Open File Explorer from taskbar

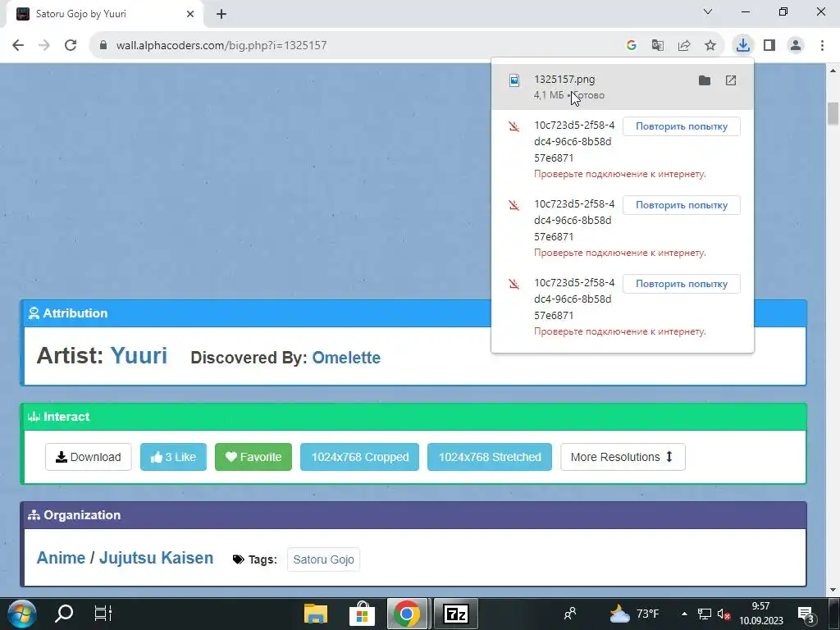[x=316, y=614]
